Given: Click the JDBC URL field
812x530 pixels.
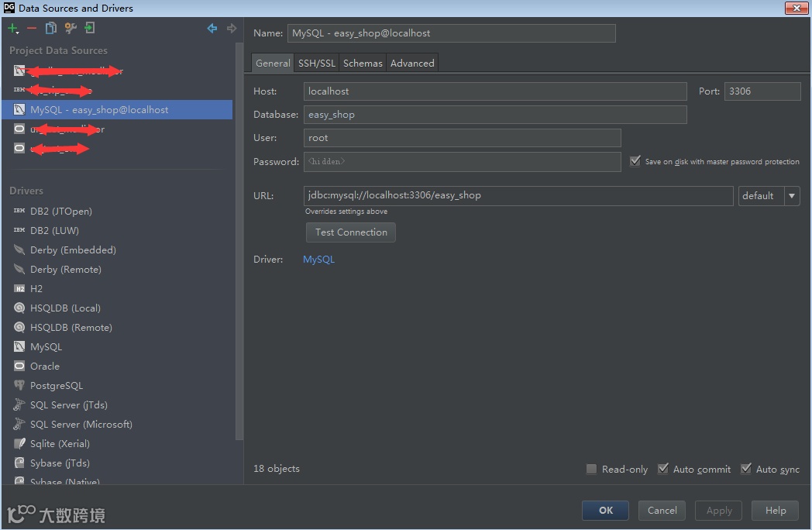Looking at the screenshot, I should (x=518, y=196).
